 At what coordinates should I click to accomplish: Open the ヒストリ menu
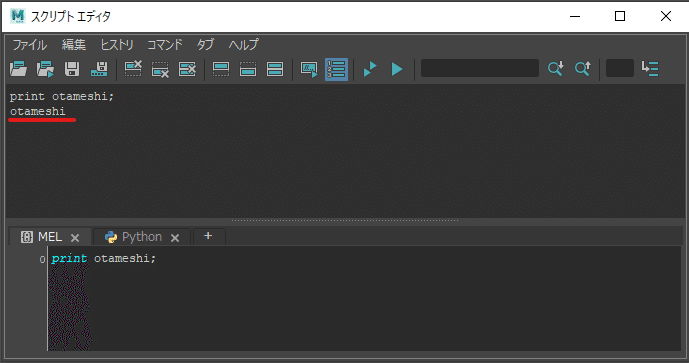(116, 45)
